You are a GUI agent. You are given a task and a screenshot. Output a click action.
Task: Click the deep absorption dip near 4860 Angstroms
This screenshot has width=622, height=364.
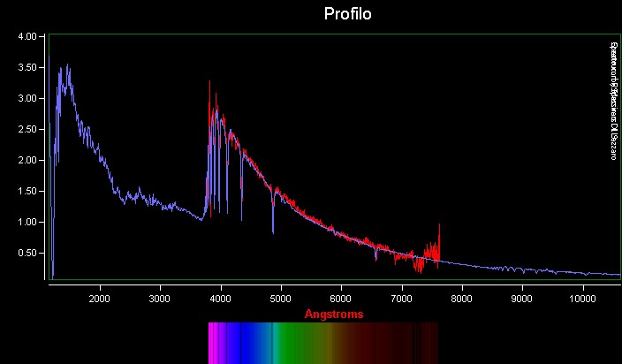[273, 230]
